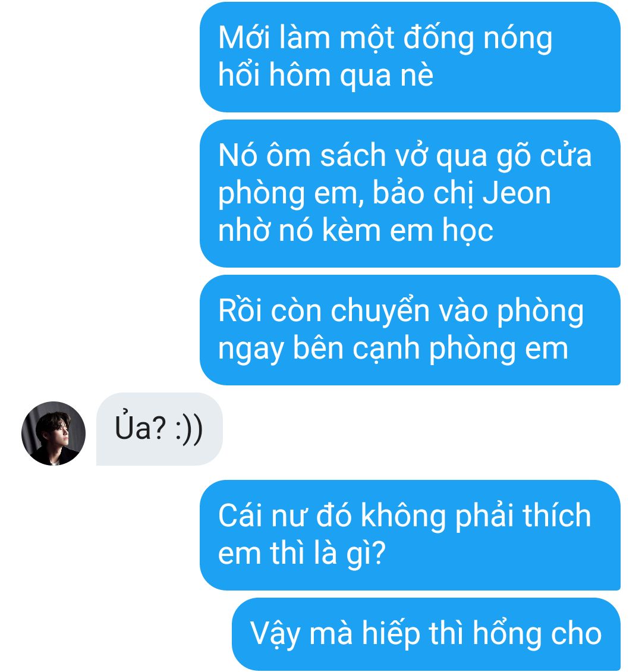This screenshot has width=642, height=672.
Task: Click the line 'phòng em, bảo chị Jeon'
Action: point(384,194)
